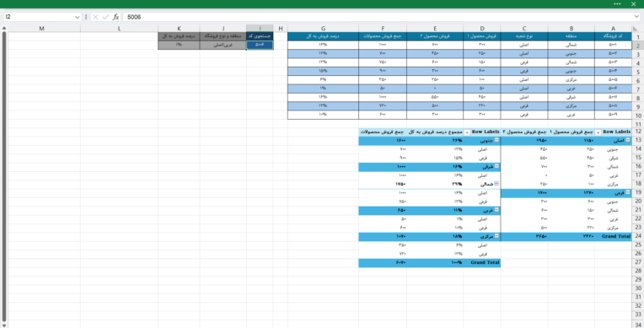Select row 1 header
644x328 pixels.
(x=638, y=37)
